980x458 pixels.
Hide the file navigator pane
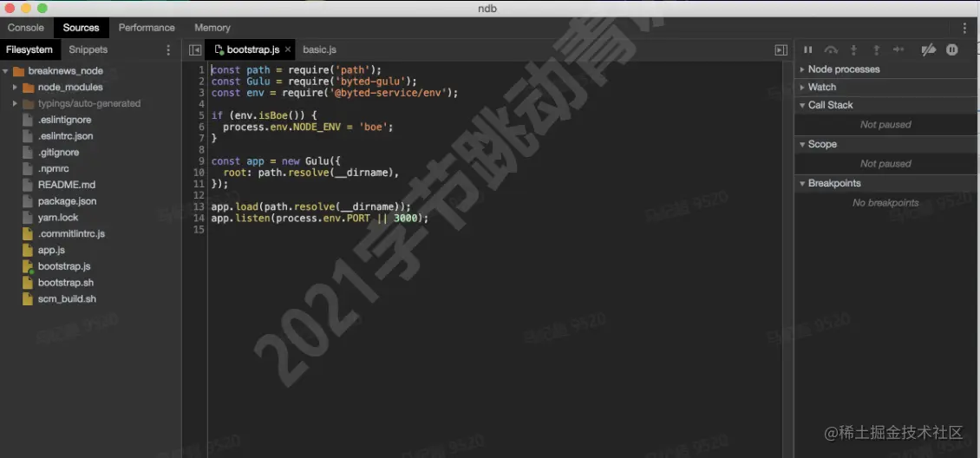(x=195, y=49)
